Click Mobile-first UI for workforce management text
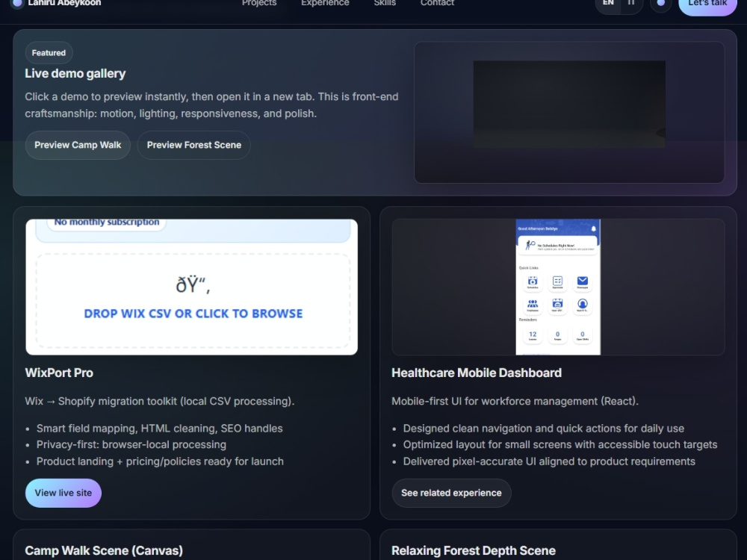The height and width of the screenshot is (560, 747). point(515,402)
